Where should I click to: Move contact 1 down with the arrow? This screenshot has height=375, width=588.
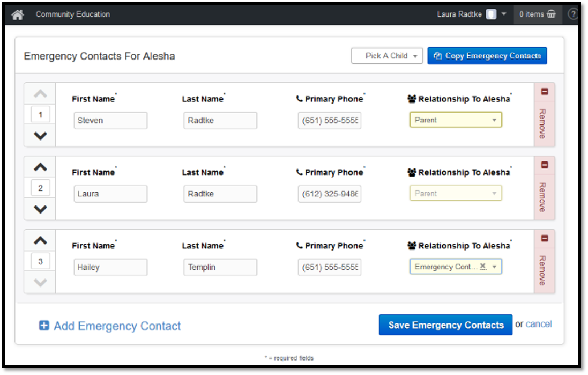coord(40,136)
